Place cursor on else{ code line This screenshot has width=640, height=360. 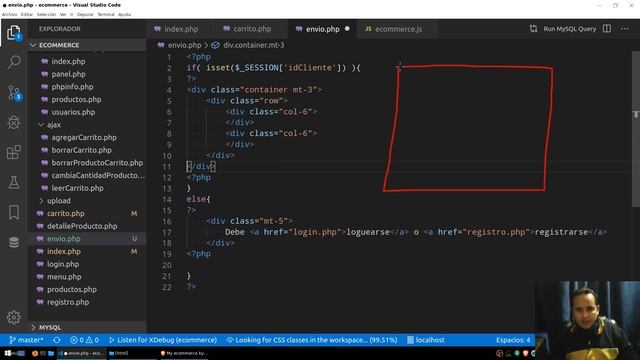(199, 199)
